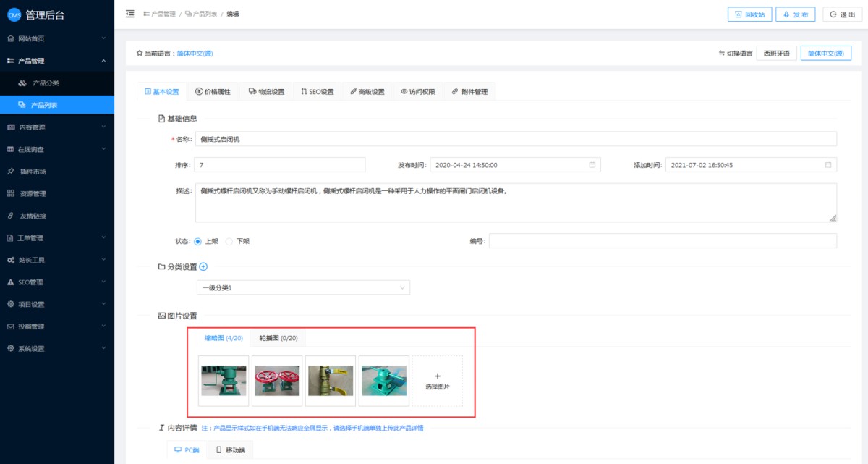This screenshot has width=868, height=464.
Task: Click the calendar icon in 发布时间 field
Action: point(592,165)
